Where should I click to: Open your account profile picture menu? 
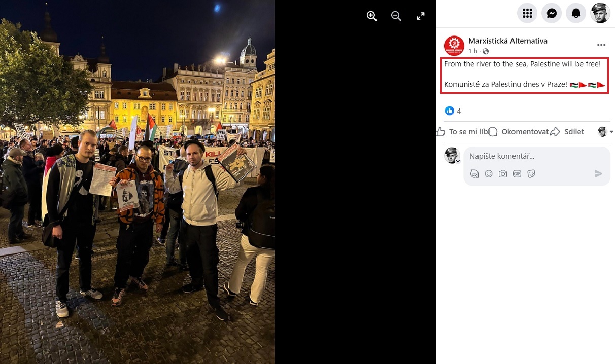[x=600, y=13]
